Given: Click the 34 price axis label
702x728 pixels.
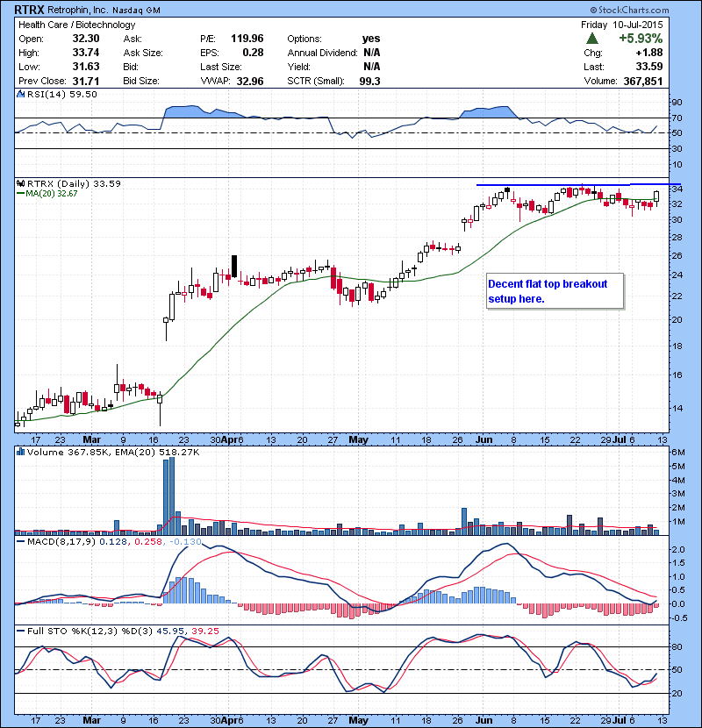Looking at the screenshot, I should coord(677,189).
